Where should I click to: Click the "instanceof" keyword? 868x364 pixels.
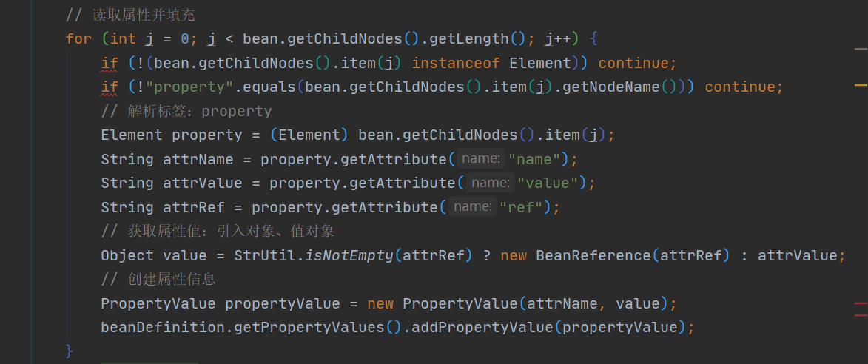coord(456,63)
